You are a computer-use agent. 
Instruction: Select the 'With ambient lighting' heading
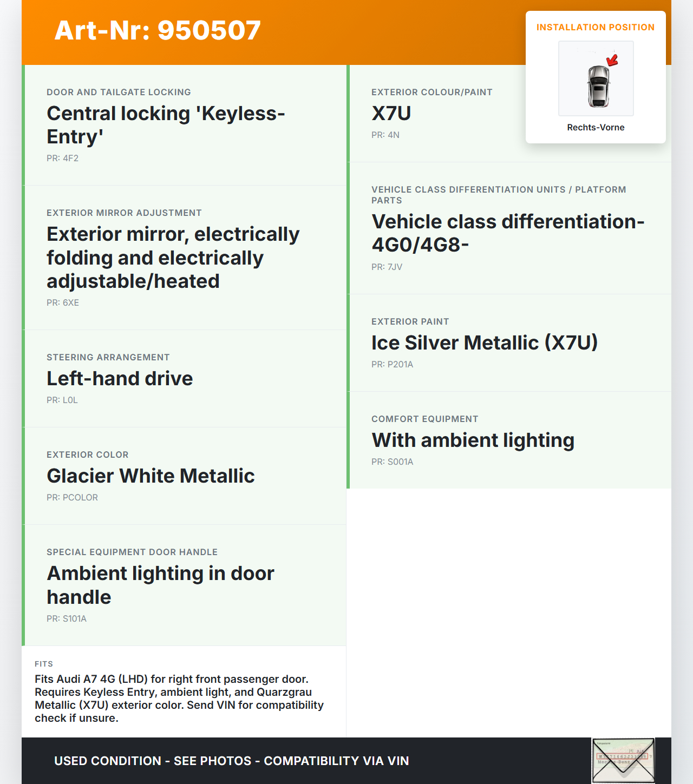pos(473,440)
